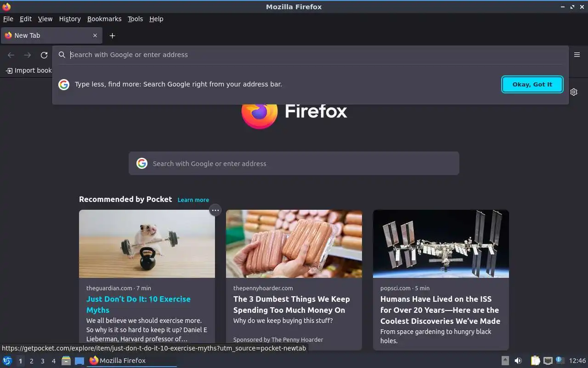Screen dimensions: 588x368
Task: Click the show desktop taskbar icon
Action: [79, 361]
